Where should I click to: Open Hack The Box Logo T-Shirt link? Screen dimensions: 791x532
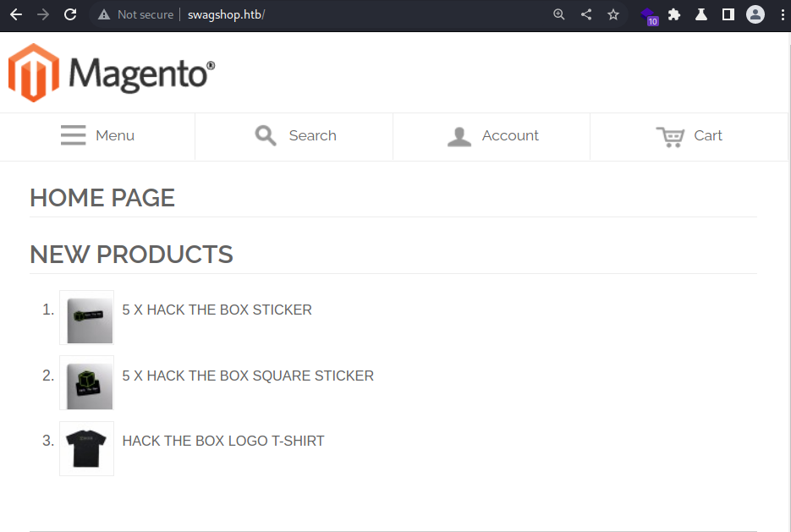point(223,441)
